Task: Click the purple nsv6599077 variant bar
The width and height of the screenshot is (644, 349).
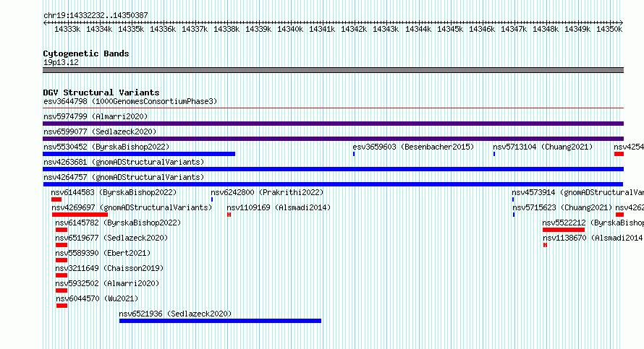Action: pyautogui.click(x=333, y=139)
